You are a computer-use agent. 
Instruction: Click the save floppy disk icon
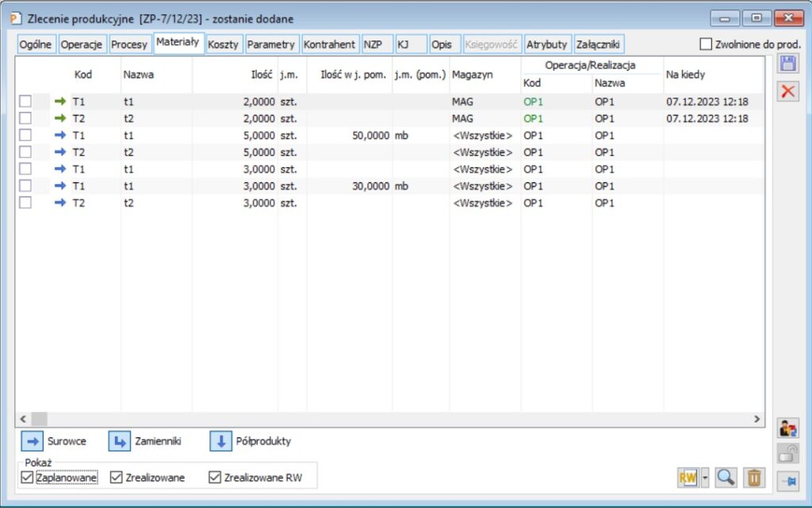click(x=788, y=65)
